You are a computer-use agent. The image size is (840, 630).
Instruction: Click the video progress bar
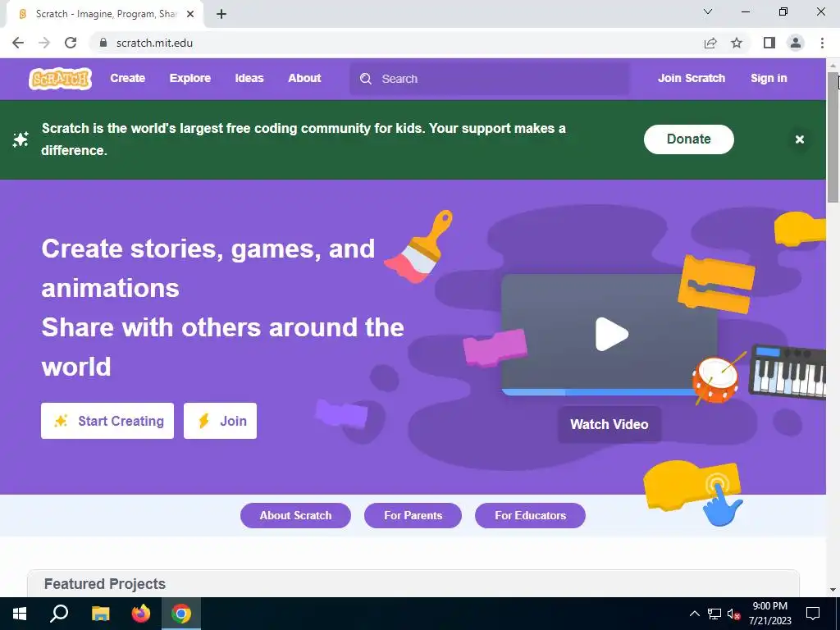(600, 392)
